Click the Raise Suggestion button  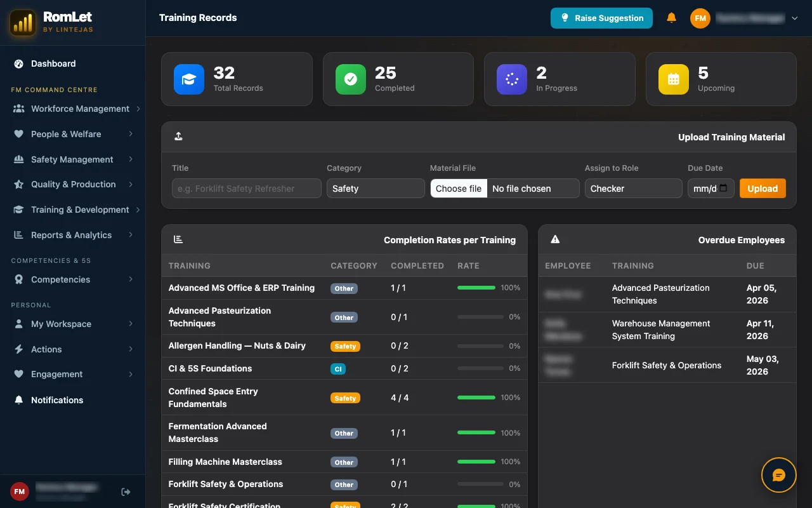click(601, 18)
